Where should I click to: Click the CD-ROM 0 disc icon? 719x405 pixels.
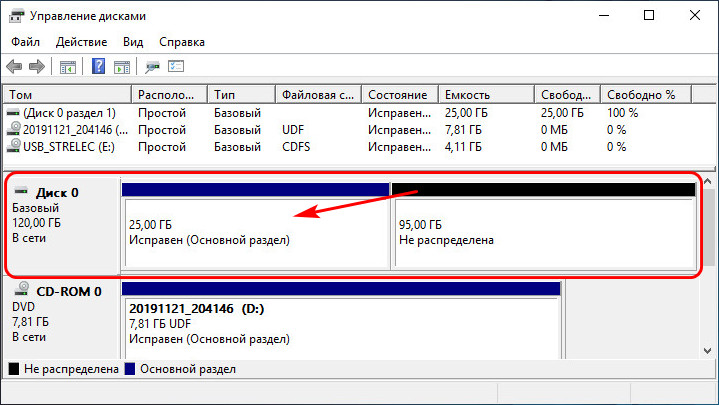pos(22,289)
